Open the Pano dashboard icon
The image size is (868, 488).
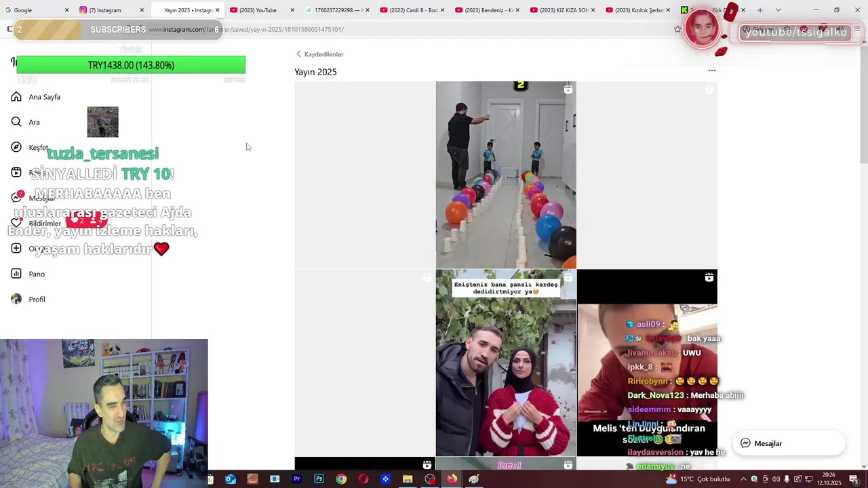tap(16, 274)
